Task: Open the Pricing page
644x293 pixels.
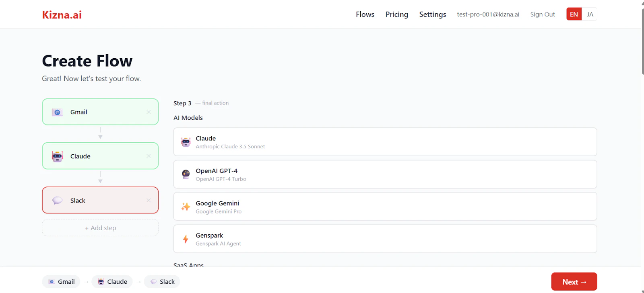Action: (x=397, y=14)
